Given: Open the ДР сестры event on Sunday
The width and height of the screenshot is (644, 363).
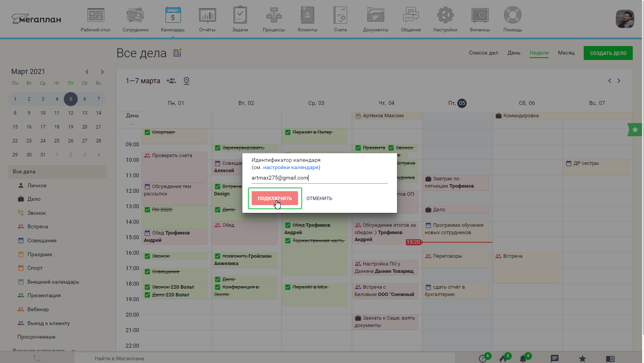Looking at the screenshot, I should (x=596, y=167).
